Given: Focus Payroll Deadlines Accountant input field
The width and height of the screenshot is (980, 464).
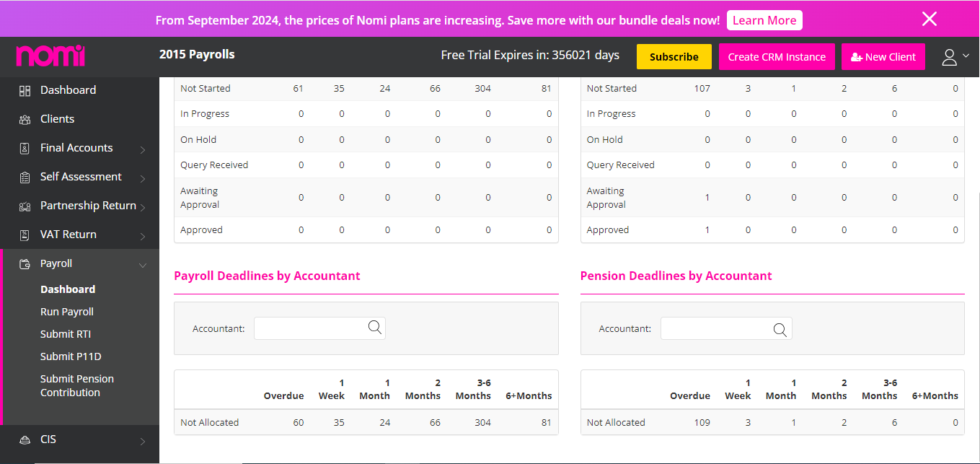Looking at the screenshot, I should [319, 328].
